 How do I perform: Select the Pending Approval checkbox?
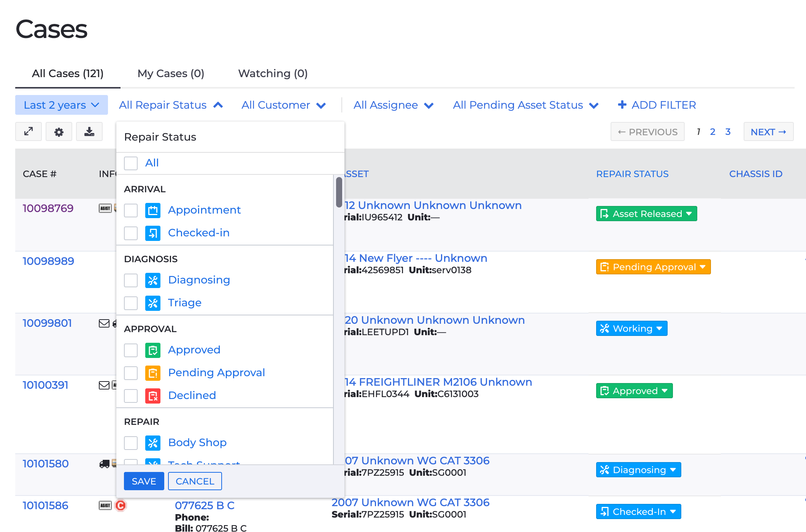(x=131, y=373)
